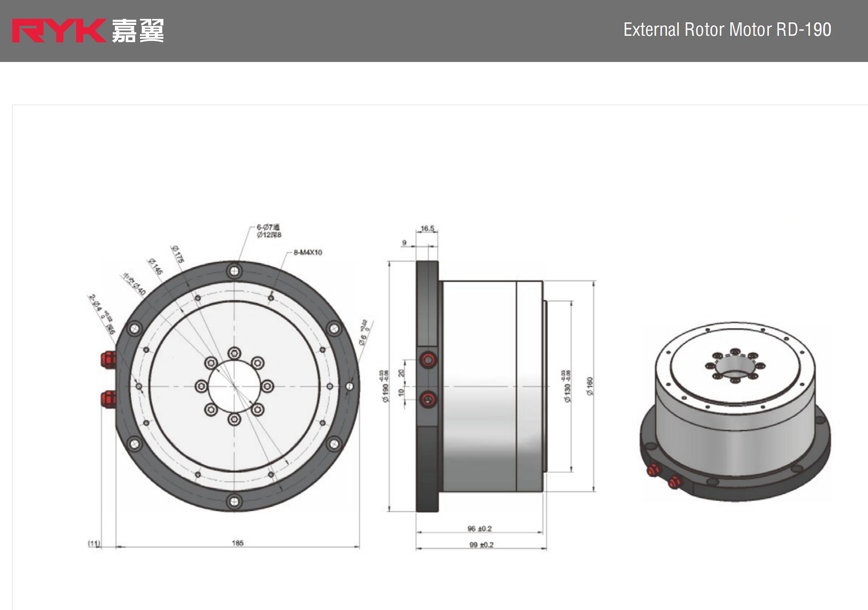
Task: Click the Ø145 diameter label
Action: [x=156, y=267]
